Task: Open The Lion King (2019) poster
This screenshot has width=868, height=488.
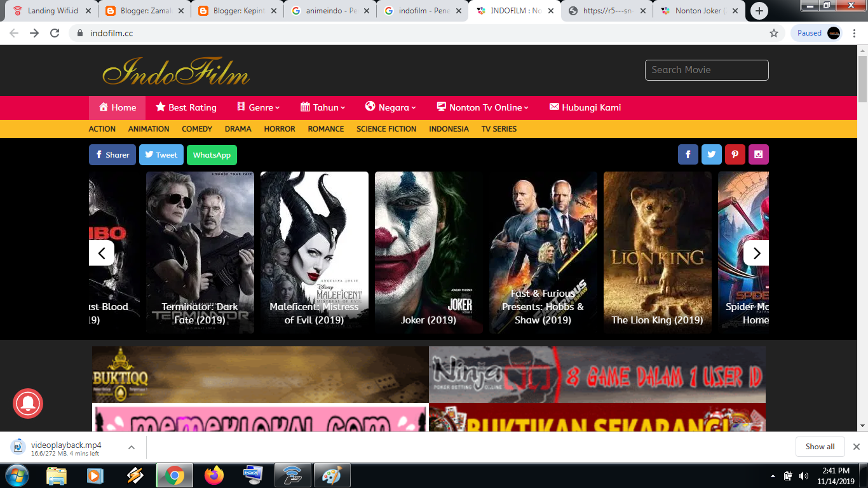Action: (x=658, y=252)
